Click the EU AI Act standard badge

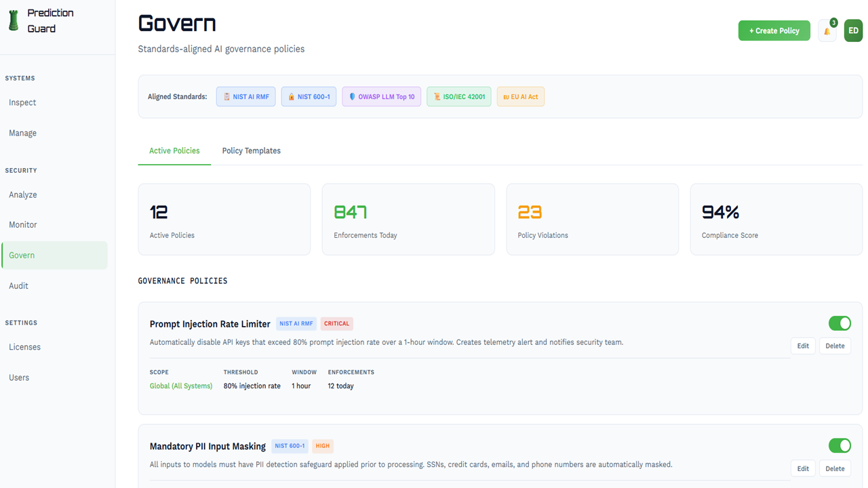[x=521, y=96]
